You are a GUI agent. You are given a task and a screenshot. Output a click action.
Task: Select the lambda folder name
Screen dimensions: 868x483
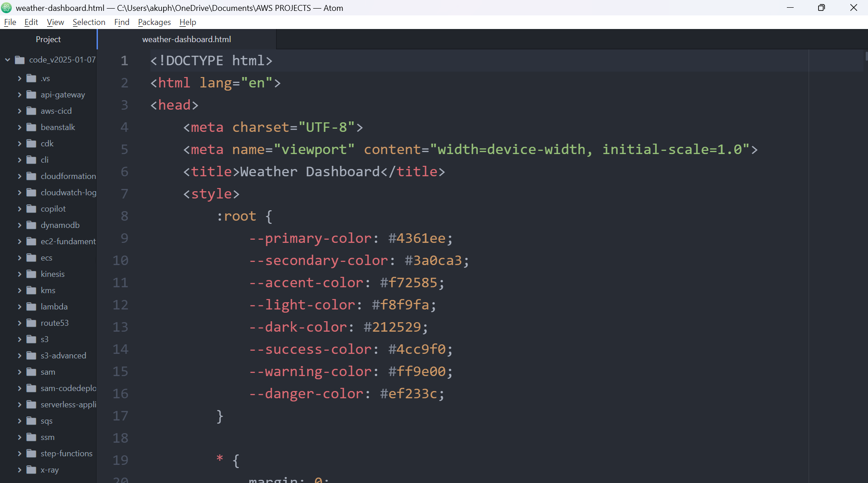[54, 307]
